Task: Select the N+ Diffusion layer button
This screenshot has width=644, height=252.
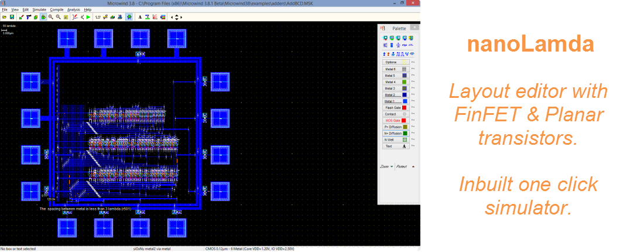Action: 396,133
